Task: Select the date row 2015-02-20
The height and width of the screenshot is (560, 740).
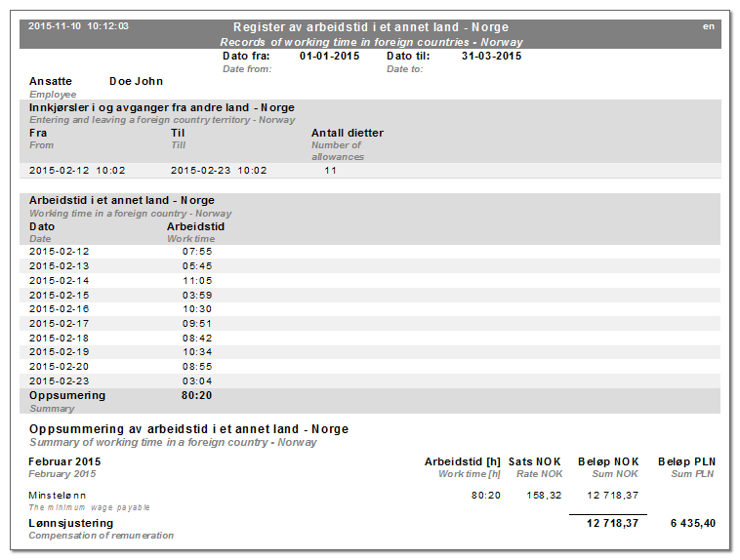Action: 59,367
